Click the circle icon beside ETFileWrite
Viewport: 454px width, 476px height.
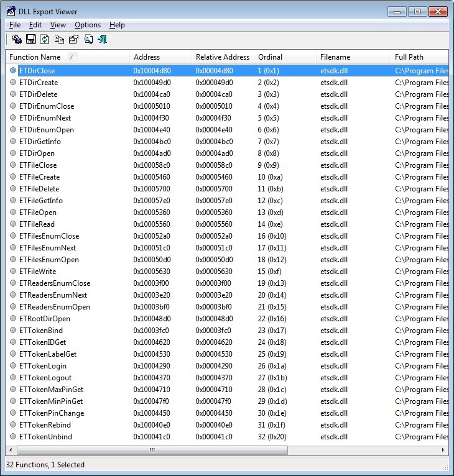click(x=13, y=271)
